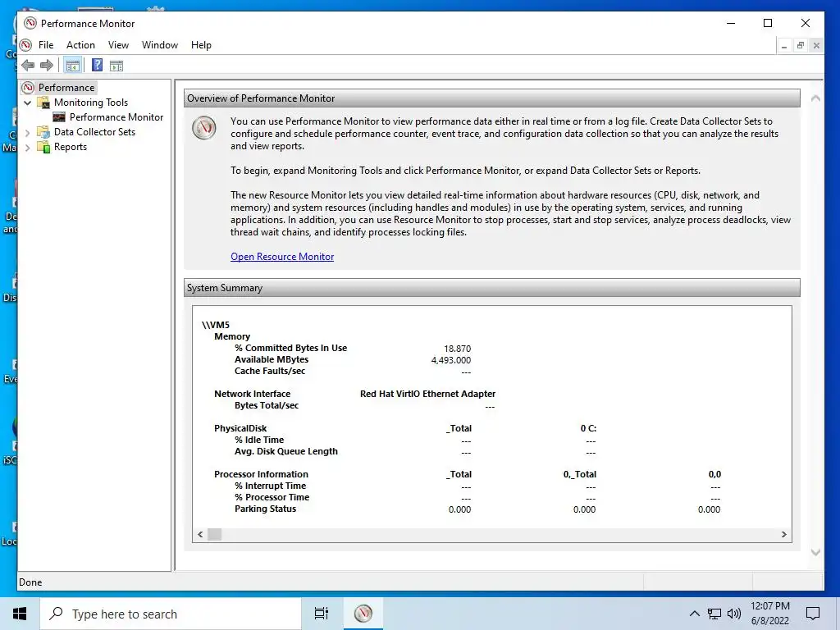Click the vertical scroll up arrow of details pane
840x630 pixels.
tap(815, 98)
